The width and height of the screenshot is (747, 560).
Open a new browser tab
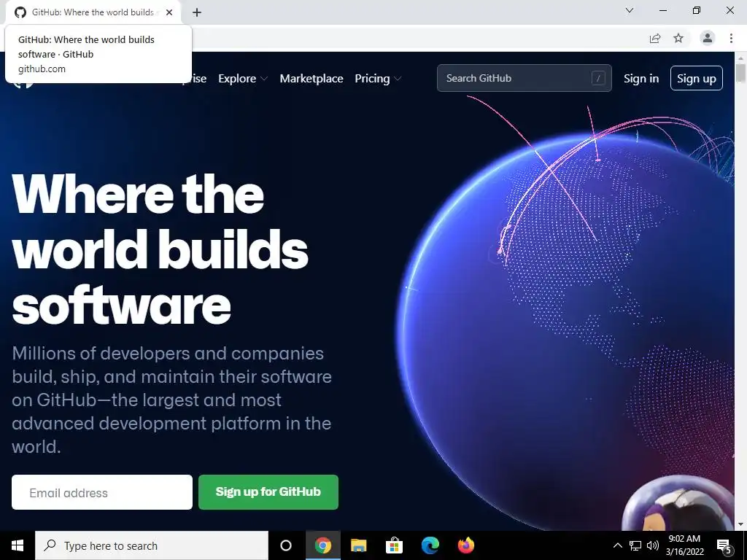pos(197,12)
